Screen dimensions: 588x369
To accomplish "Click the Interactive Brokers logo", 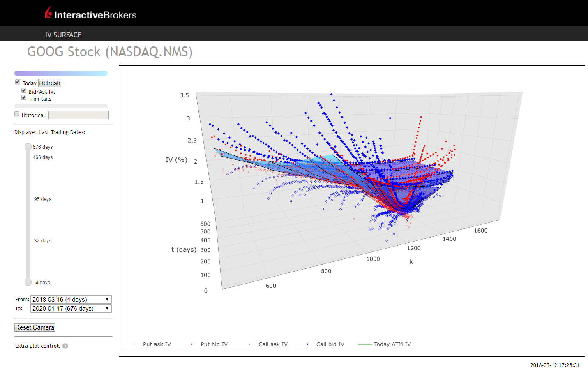I will pos(91,14).
